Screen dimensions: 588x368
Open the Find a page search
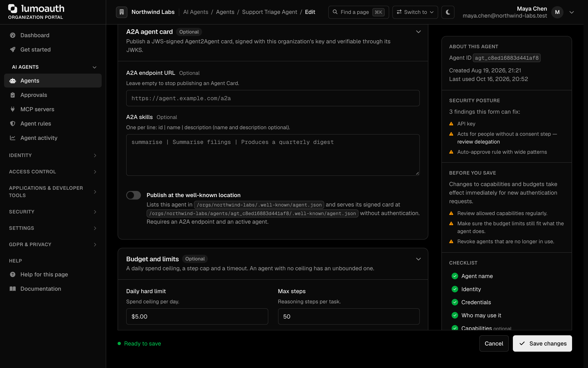tap(358, 12)
